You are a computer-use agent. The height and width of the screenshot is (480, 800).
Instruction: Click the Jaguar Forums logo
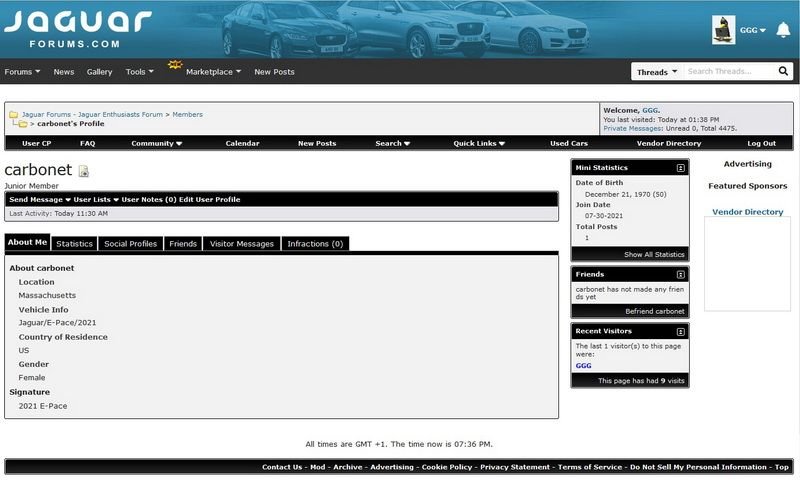tap(76, 29)
